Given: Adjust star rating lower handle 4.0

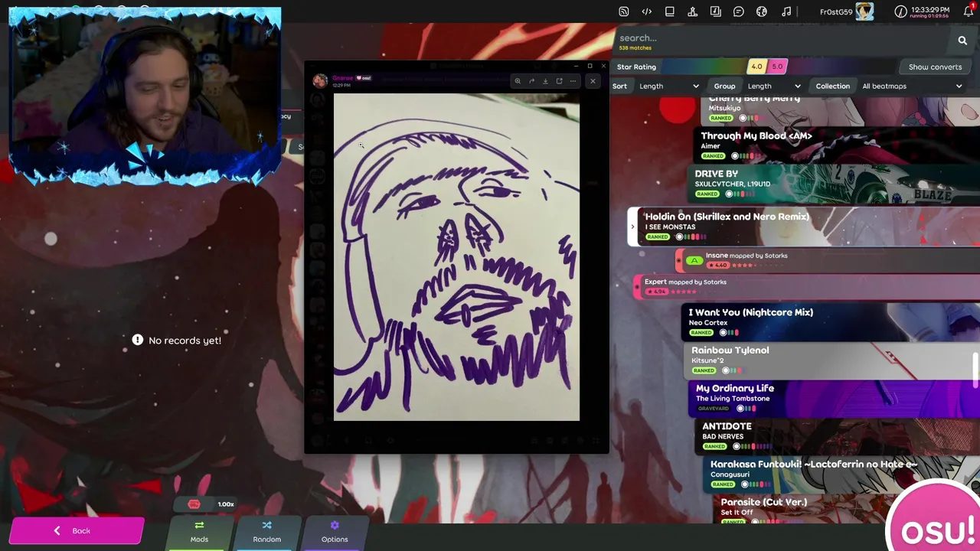Looking at the screenshot, I should pos(756,67).
